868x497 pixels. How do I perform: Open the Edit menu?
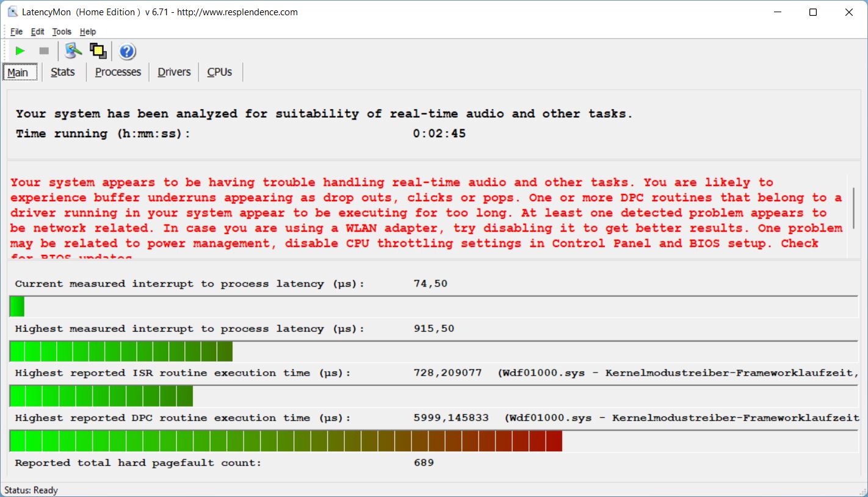[x=38, y=32]
